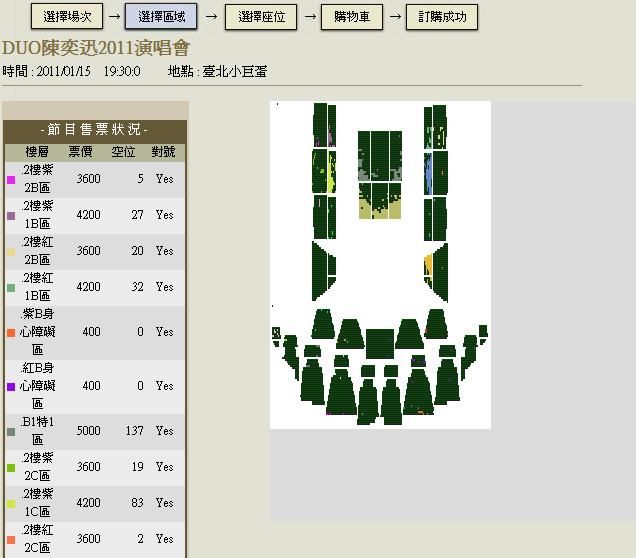Click the 選擇區域 step button
Viewport: 636px width, 558px height.
[161, 17]
